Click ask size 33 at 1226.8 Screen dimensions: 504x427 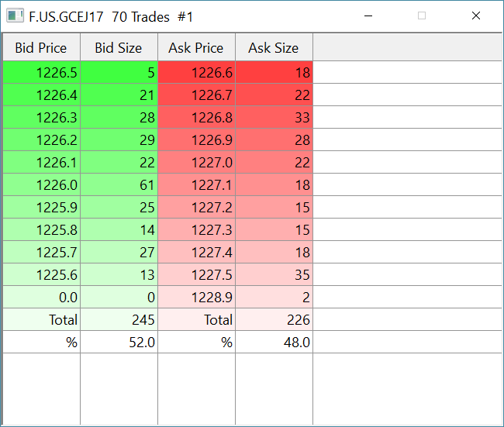tap(274, 117)
